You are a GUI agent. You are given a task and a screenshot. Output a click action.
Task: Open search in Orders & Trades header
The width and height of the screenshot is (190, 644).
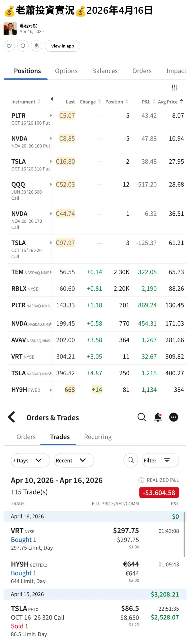point(142,417)
